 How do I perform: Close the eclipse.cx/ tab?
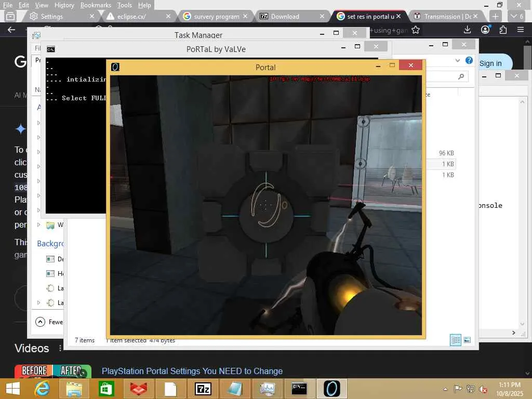coord(168,16)
